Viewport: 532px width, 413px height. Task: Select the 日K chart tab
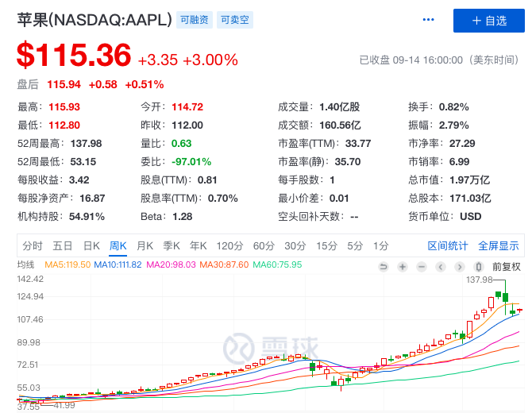click(91, 245)
